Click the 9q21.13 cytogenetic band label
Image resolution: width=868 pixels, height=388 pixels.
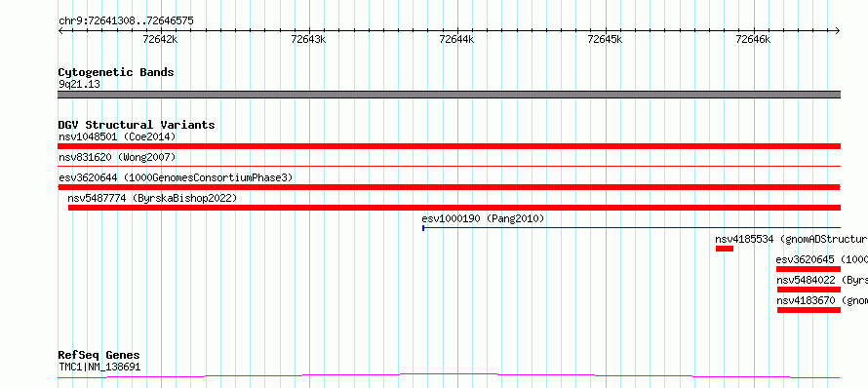point(79,85)
